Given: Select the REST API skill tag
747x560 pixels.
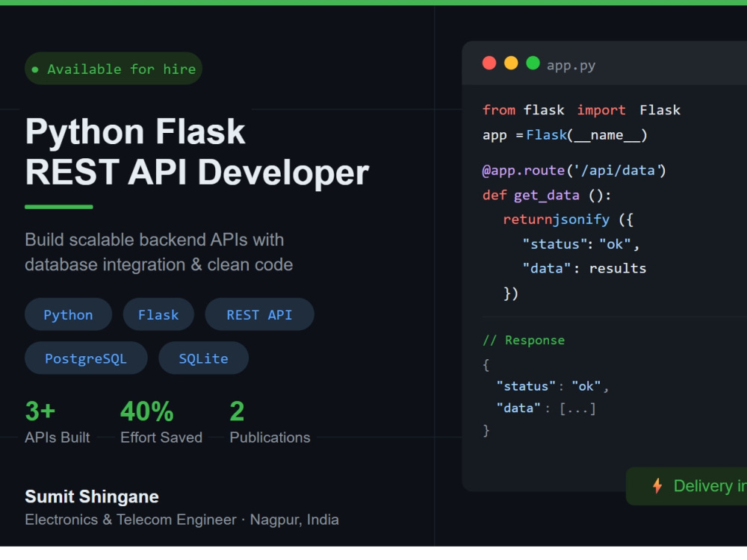Looking at the screenshot, I should tap(259, 315).
